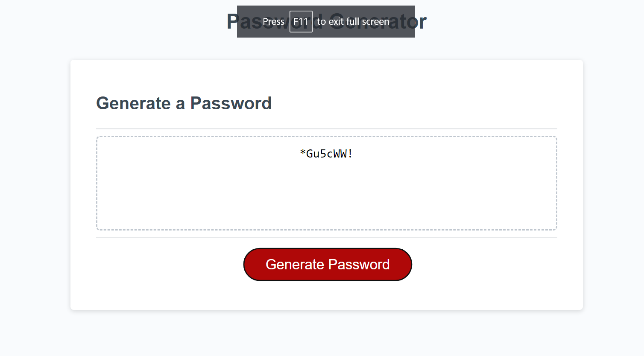Select the generated password *Gu5cWW!
The width and height of the screenshot is (644, 356).
tap(326, 153)
